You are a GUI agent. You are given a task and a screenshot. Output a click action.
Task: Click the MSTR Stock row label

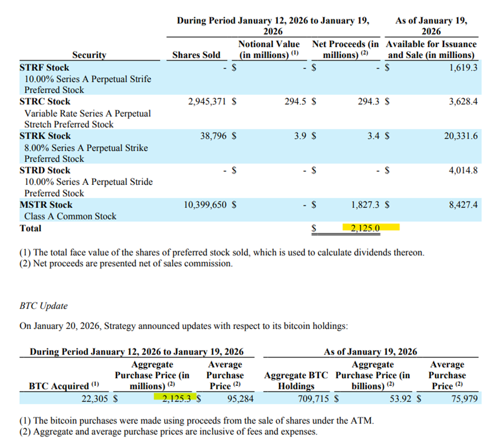tap(46, 205)
